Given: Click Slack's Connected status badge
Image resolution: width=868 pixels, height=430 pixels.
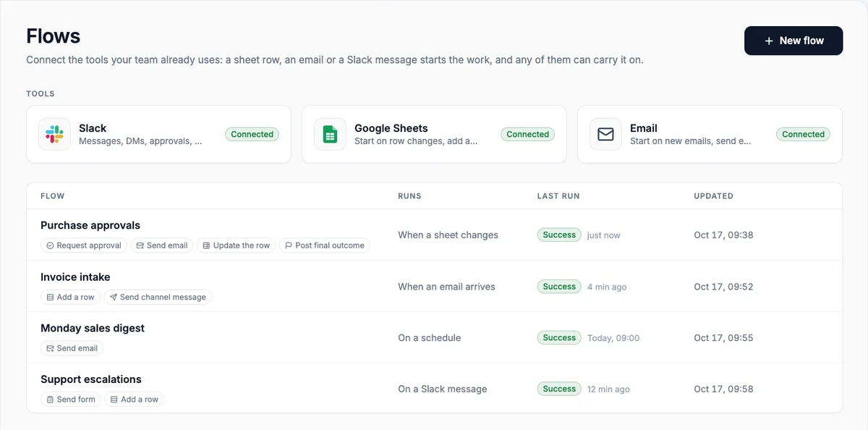Looking at the screenshot, I should point(252,134).
